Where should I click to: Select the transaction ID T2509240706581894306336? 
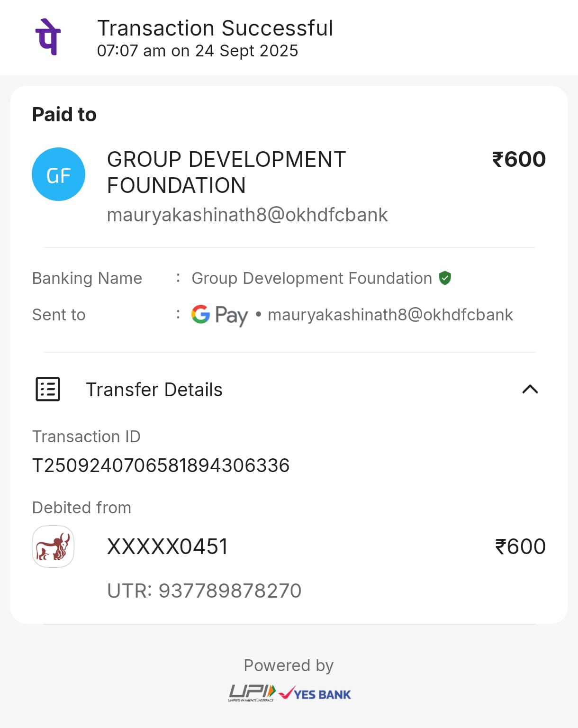coord(161,465)
